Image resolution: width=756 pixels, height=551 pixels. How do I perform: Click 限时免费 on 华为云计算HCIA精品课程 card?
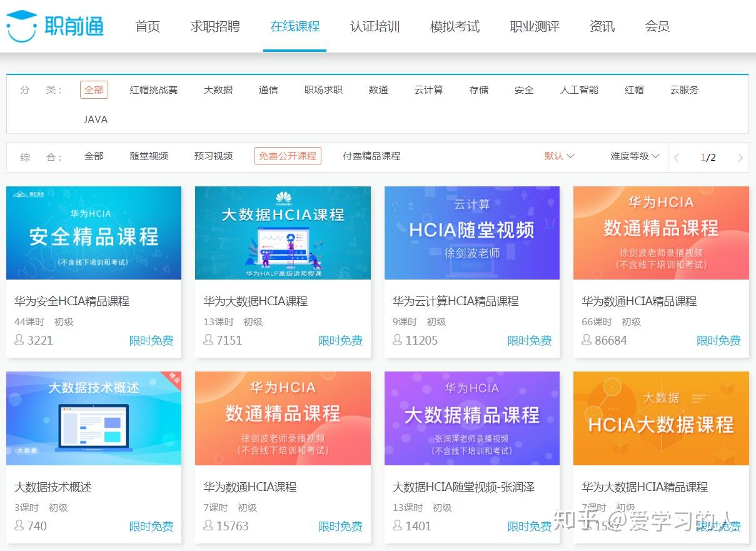point(530,341)
